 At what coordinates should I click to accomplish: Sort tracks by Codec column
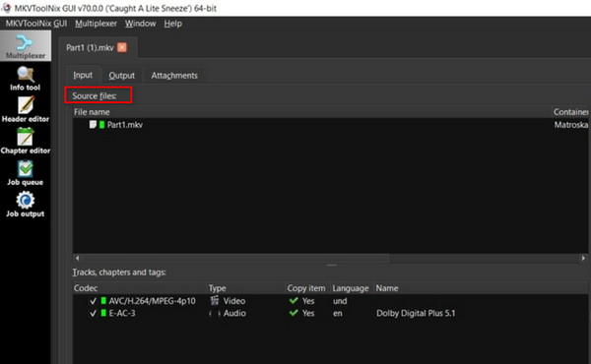140,288
